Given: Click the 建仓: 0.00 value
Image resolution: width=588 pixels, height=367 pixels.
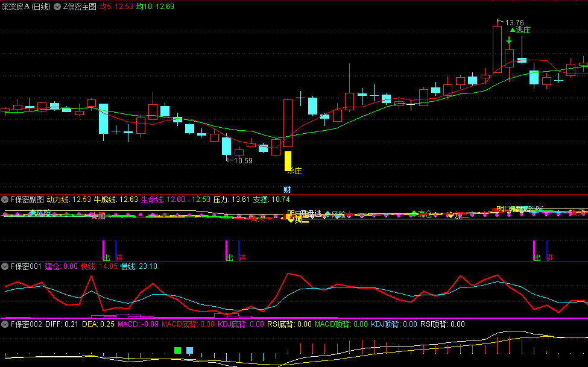Looking at the screenshot, I should click(x=61, y=266).
